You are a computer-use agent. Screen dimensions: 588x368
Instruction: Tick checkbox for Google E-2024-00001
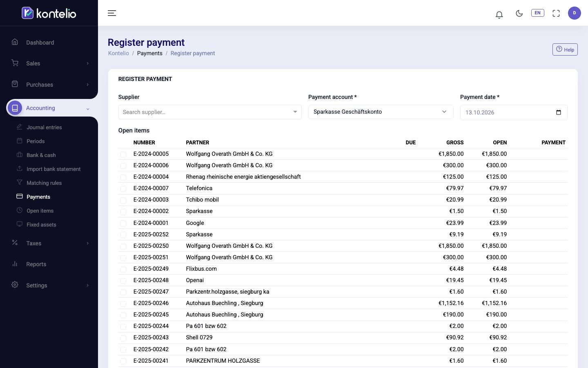[x=123, y=223]
